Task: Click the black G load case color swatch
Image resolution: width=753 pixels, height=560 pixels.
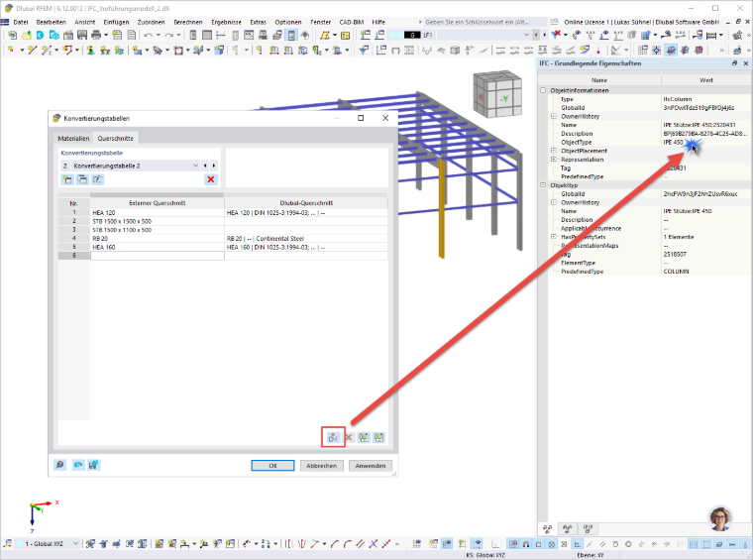Action: pos(412,35)
